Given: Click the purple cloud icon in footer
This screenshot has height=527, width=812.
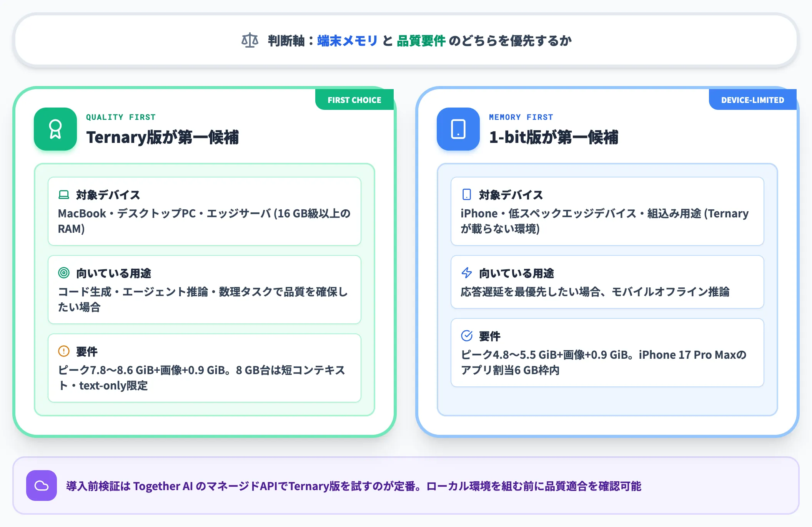Looking at the screenshot, I should click(42, 486).
